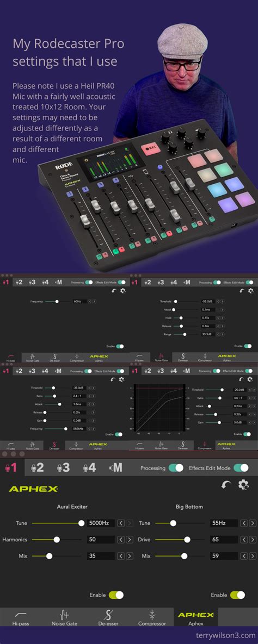Click the Aural Exciter Harmonics slider handle
Screen dimensions: 258x644
coord(57,540)
